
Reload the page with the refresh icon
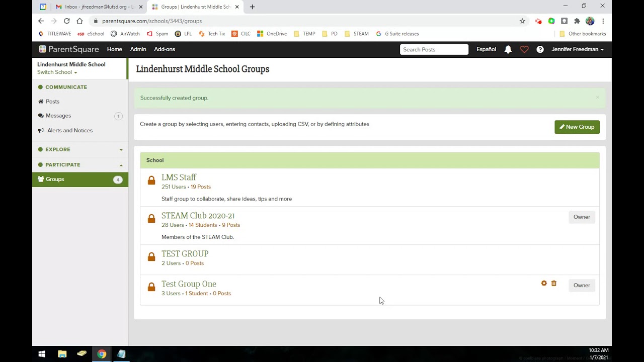click(66, 21)
